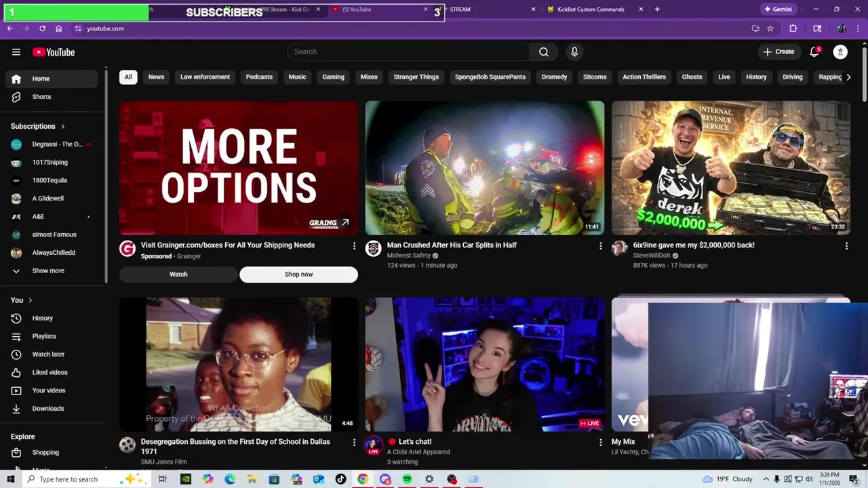Select the News filter chip
The image size is (868, 488).
pos(157,77)
